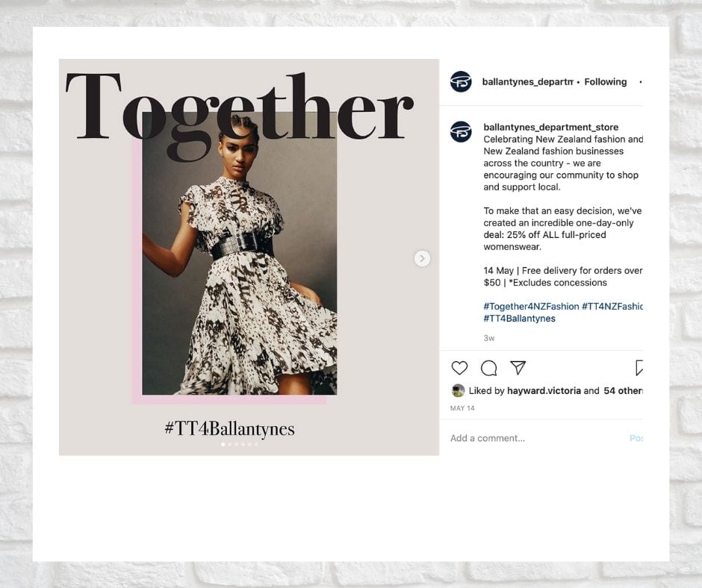
Task: Open the #TT4Ballantynes hashtag in the caption
Action: (x=519, y=319)
